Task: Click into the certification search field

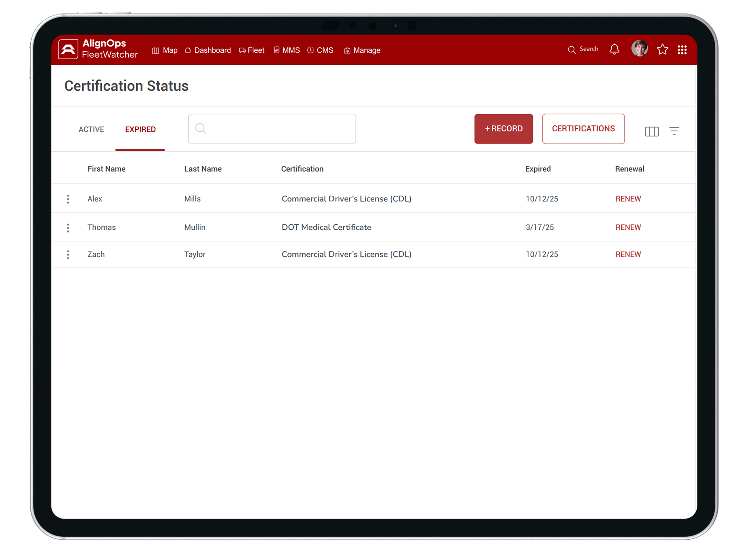Action: click(272, 129)
